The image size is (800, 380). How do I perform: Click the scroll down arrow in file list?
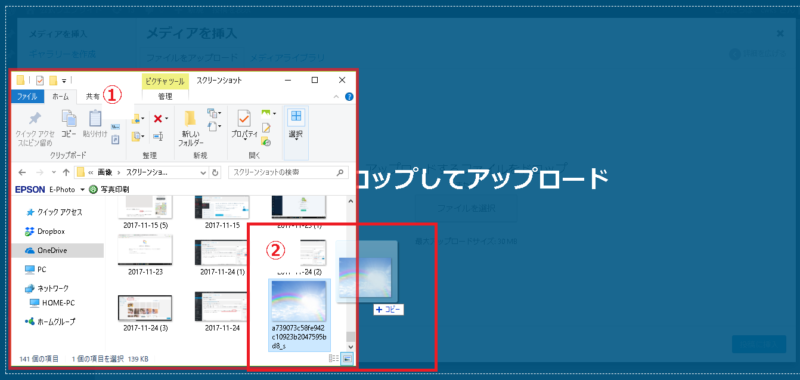(350, 347)
